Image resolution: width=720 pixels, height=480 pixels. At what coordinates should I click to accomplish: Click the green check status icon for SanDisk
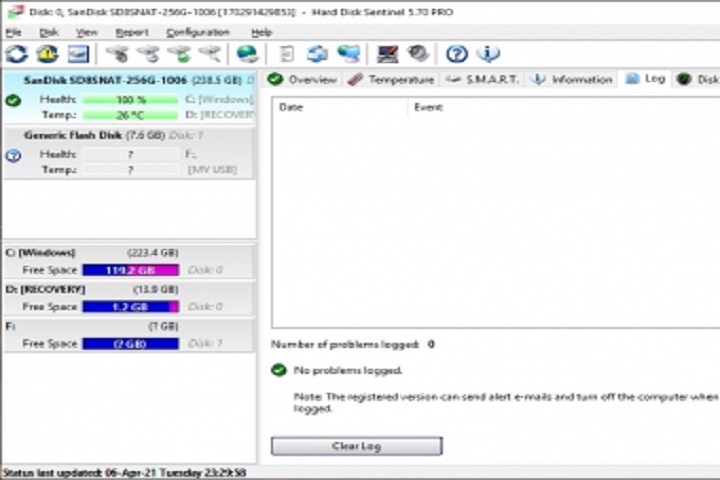[13, 100]
